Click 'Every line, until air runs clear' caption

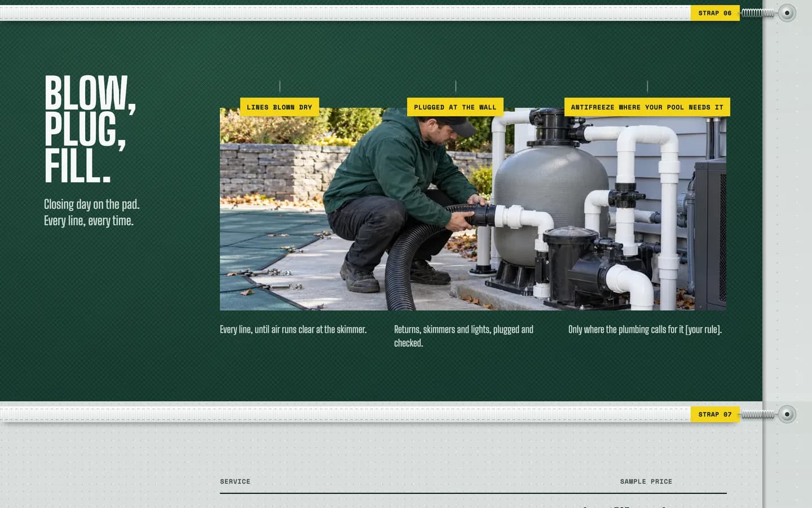(293, 330)
